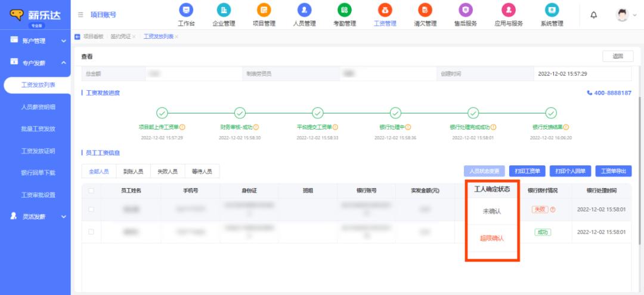Go to 项目管理 module icon
Screen dimensions: 644x295
[x=264, y=10]
